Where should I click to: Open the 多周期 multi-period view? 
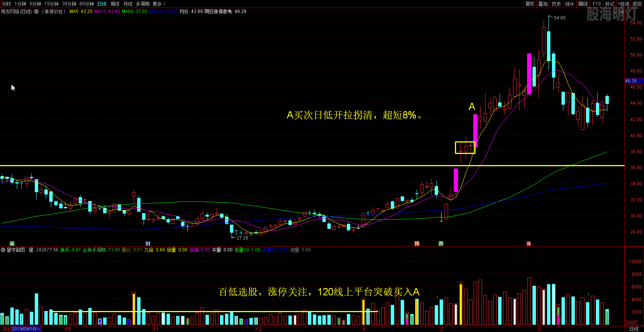tap(142, 4)
